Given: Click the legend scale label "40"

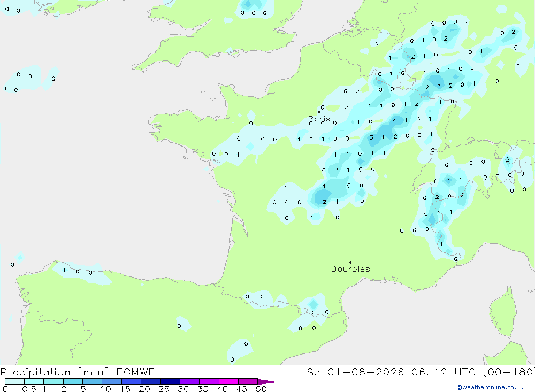Looking at the screenshot, I should pyautogui.click(x=222, y=389).
